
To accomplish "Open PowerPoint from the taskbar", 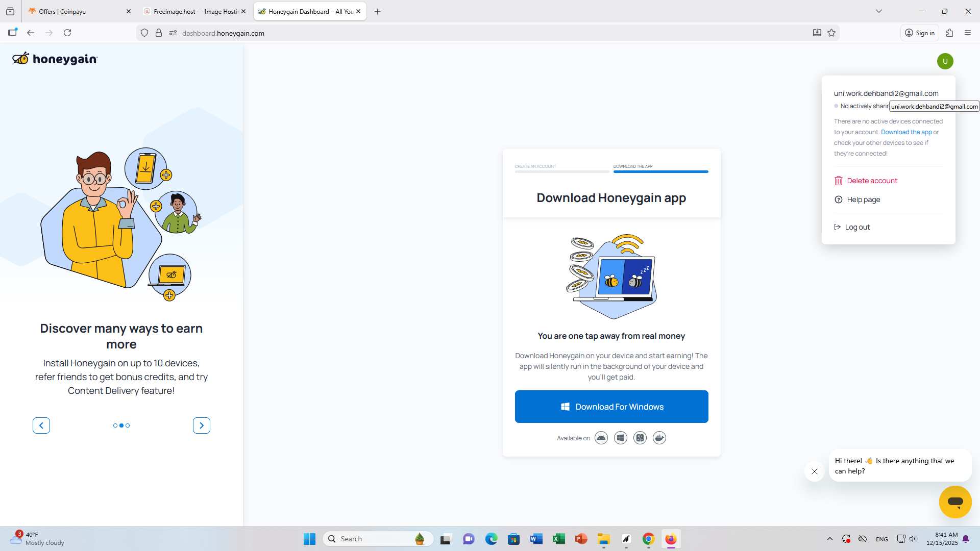I will (x=581, y=539).
